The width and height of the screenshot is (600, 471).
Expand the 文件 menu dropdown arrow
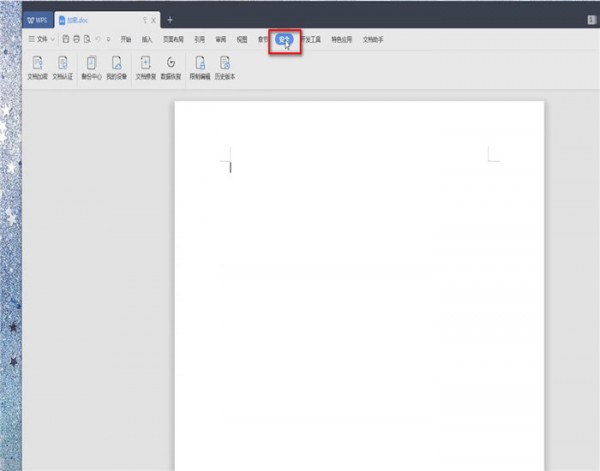pyautogui.click(x=52, y=39)
